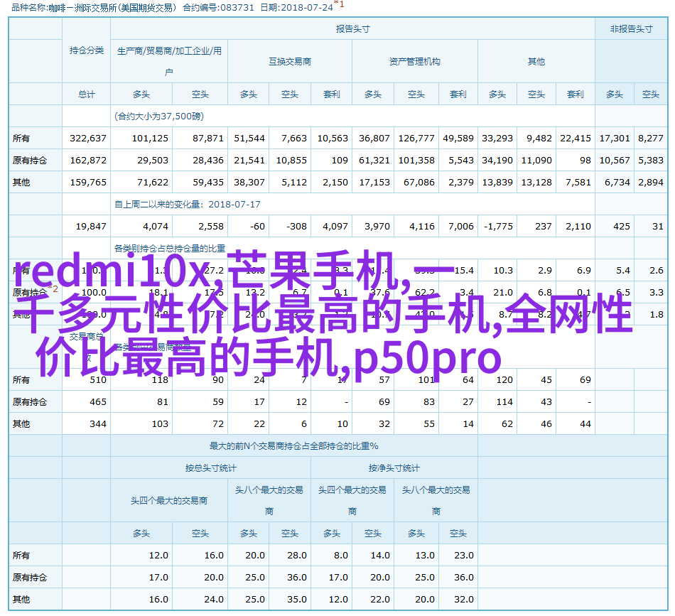Image resolution: width=675 pixels, height=616 pixels.
Task: Click the value 49,589
Action: click(x=458, y=138)
